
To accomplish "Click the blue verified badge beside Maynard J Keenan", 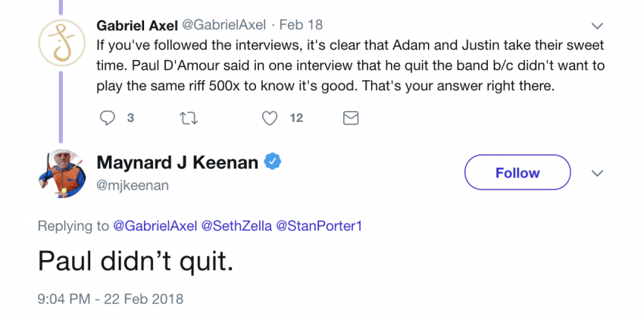I will coord(273,162).
